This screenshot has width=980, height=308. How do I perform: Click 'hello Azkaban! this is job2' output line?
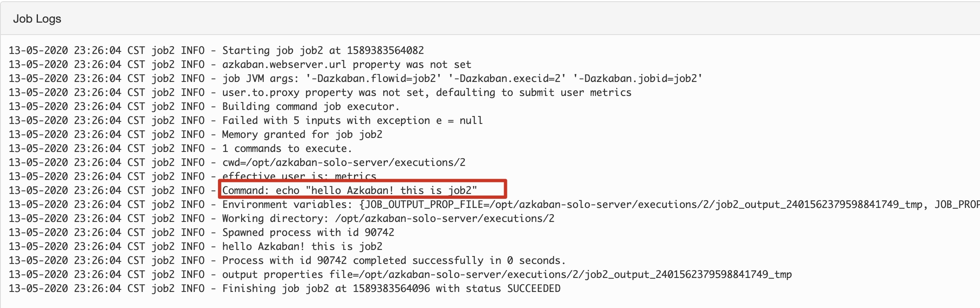click(196, 247)
